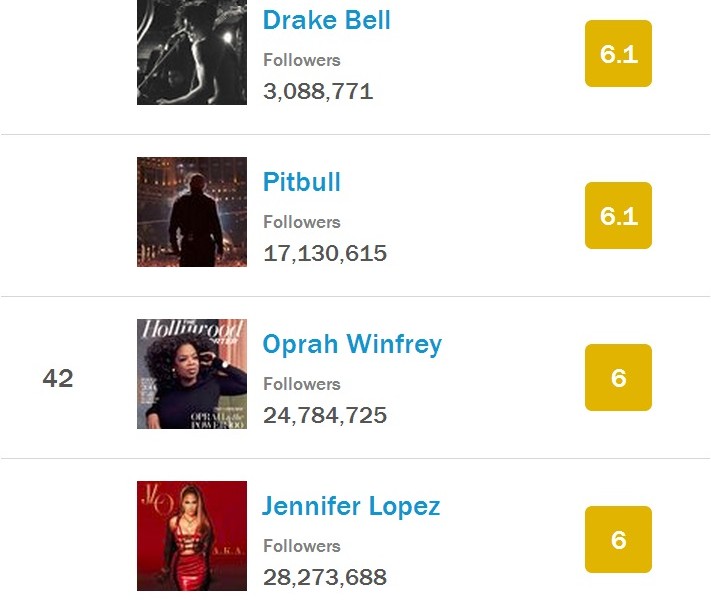
Task: Click Oprah Winfrey's score badge of 6
Action: point(618,377)
